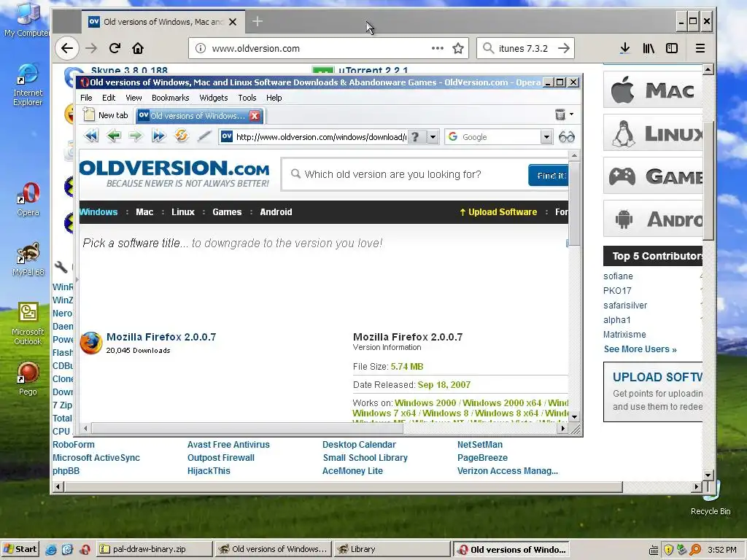This screenshot has height=560, width=747.
Task: Open Android section in OldVersion nav
Action: [276, 212]
